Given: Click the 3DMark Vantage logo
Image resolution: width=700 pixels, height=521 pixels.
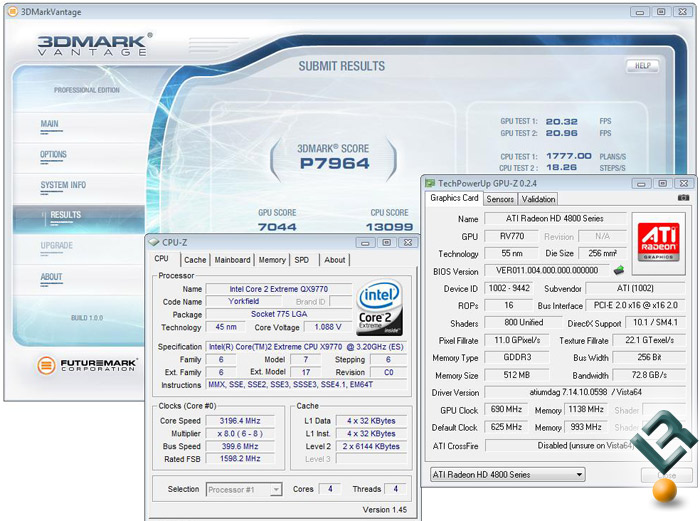Looking at the screenshot, I should (x=94, y=44).
